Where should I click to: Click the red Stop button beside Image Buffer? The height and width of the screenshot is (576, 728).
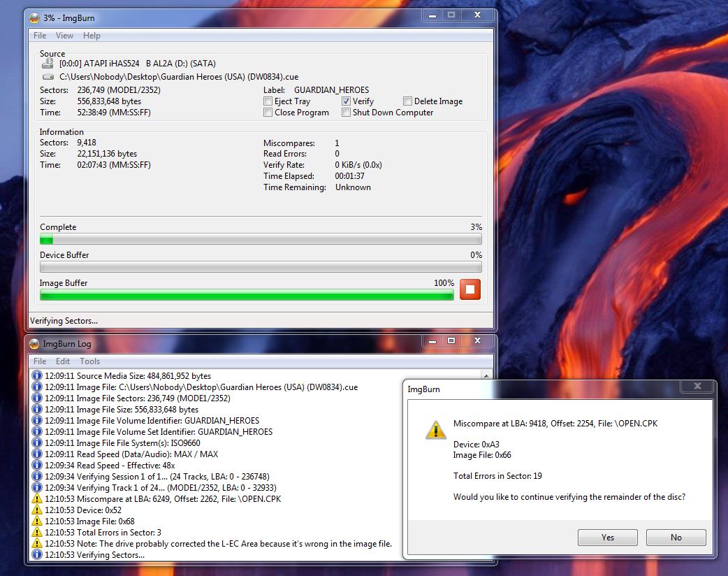470,289
